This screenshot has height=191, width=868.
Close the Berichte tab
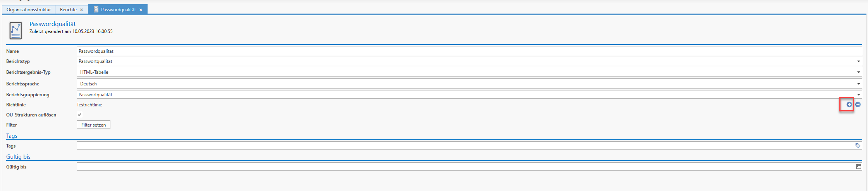pos(81,10)
